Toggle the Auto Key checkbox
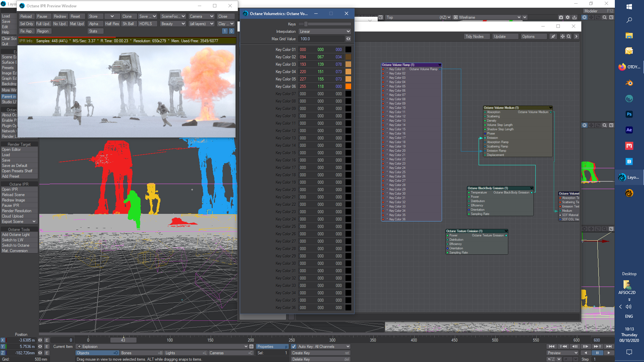 pyautogui.click(x=293, y=347)
